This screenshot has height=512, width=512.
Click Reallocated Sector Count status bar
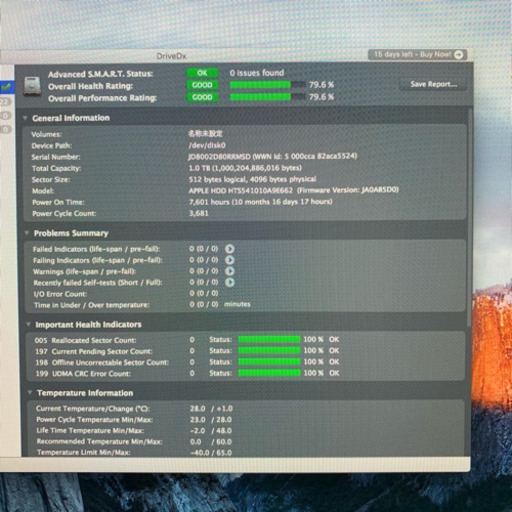[269, 339]
